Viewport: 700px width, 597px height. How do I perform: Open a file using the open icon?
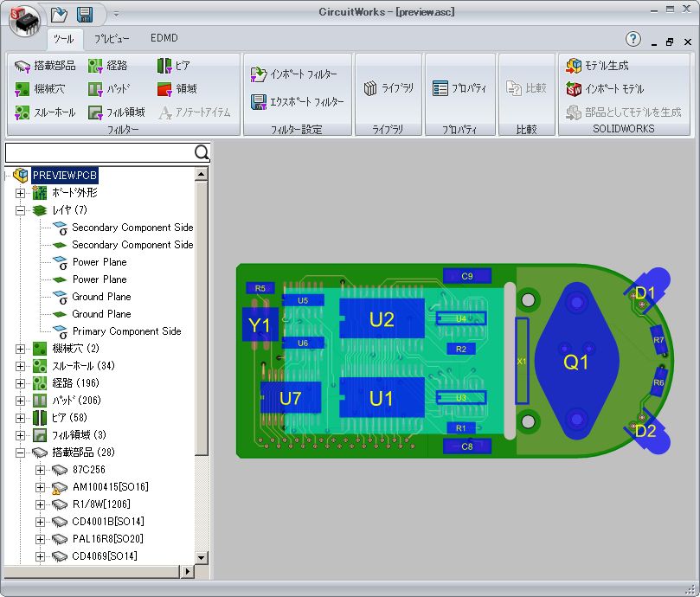click(59, 15)
